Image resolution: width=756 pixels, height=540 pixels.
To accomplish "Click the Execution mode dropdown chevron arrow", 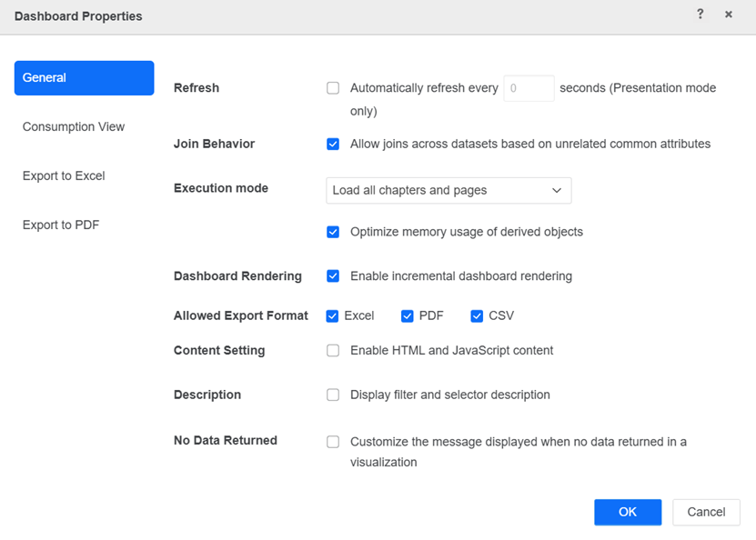I will point(557,190).
